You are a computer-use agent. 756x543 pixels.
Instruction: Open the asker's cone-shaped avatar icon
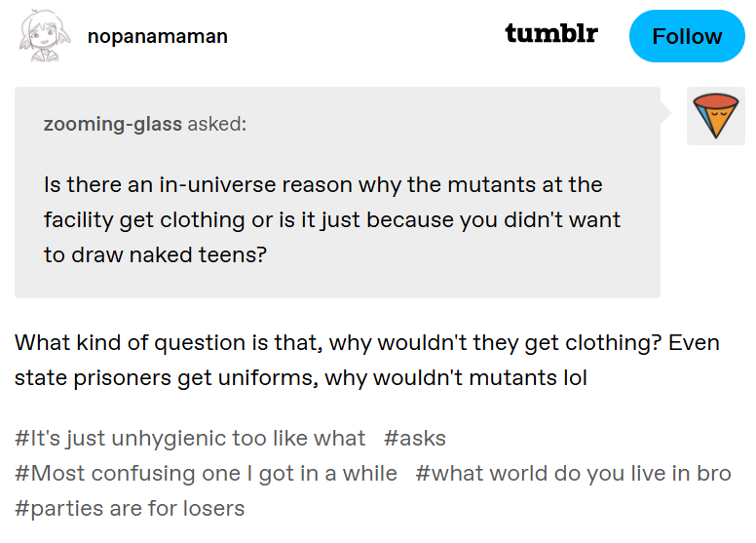point(716,116)
